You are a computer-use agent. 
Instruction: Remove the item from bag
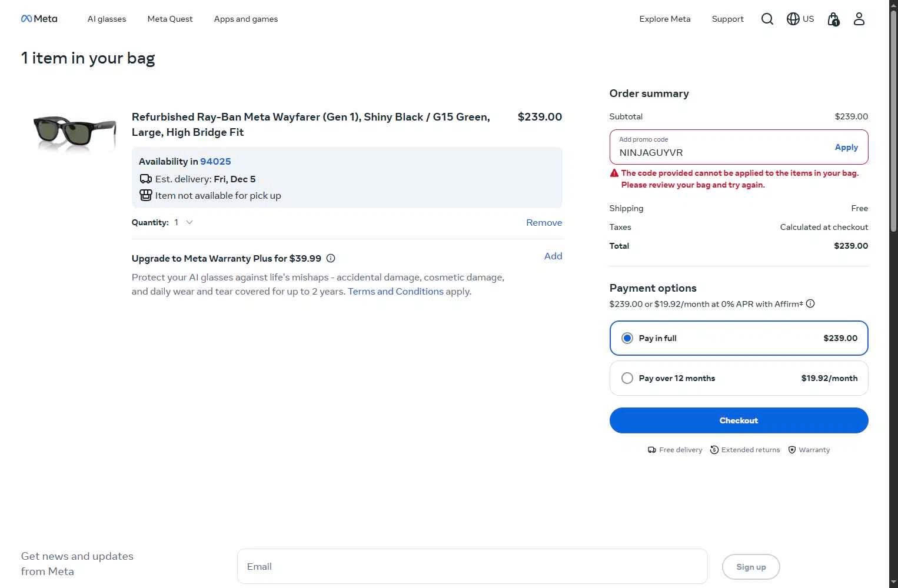[544, 222]
